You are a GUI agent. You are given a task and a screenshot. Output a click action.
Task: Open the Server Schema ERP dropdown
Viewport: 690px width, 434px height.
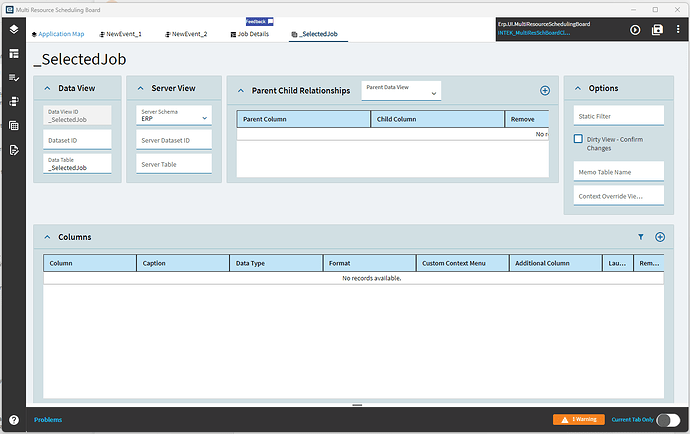(x=174, y=115)
